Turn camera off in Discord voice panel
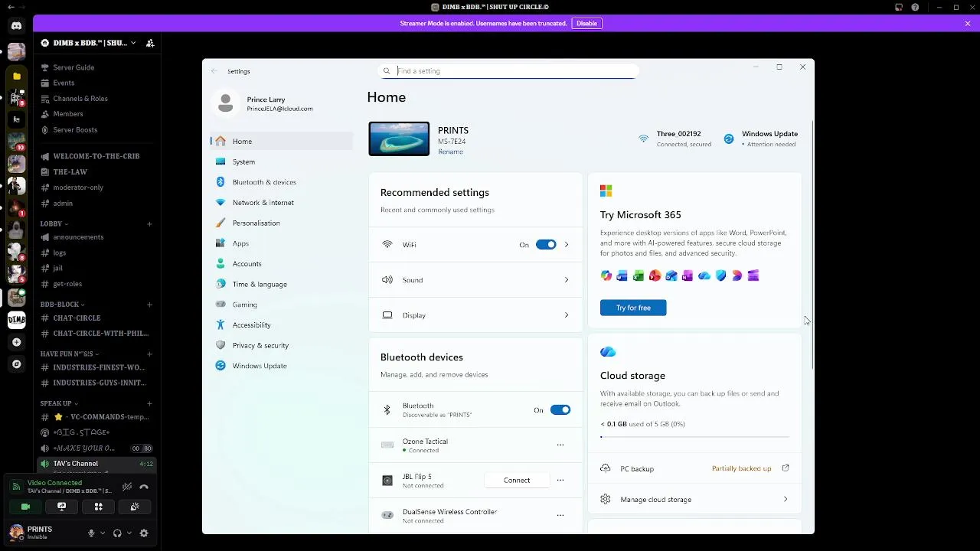Image resolution: width=980 pixels, height=551 pixels. point(25,507)
